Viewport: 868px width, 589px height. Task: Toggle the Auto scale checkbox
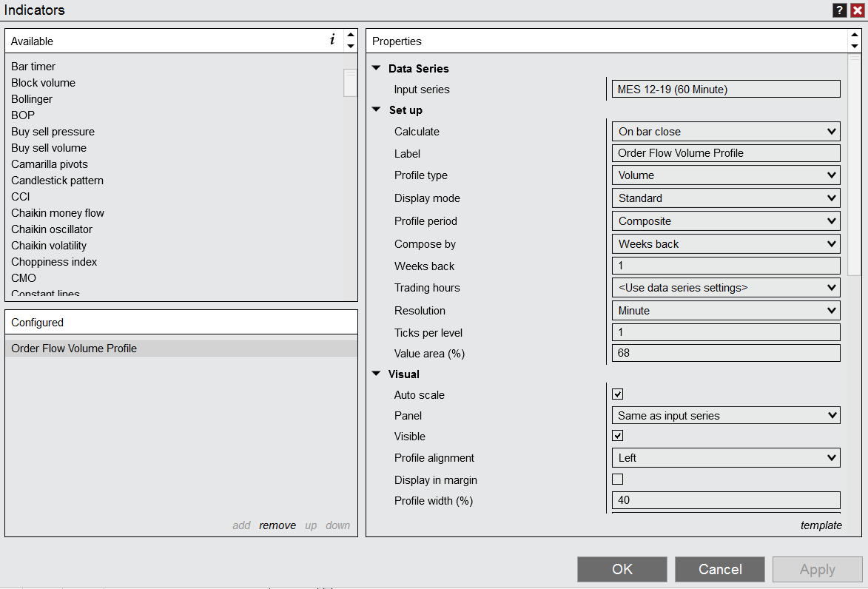[618, 394]
